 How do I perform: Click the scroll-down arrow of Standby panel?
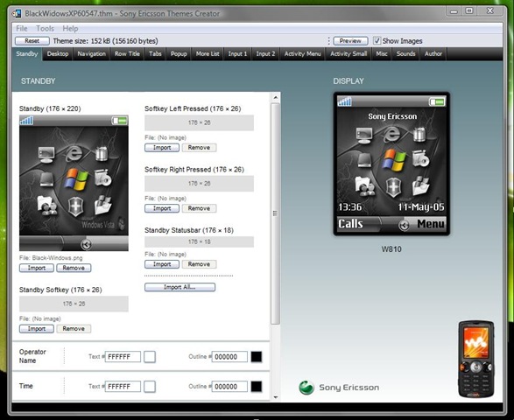(x=276, y=397)
